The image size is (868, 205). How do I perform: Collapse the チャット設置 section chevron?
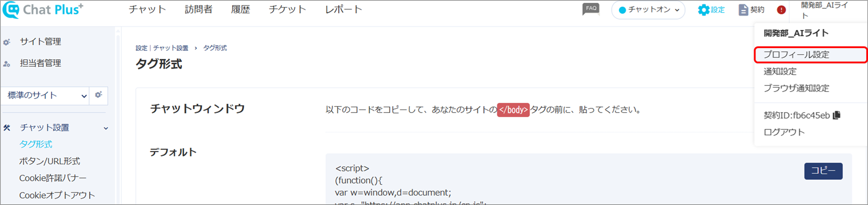pyautogui.click(x=106, y=128)
